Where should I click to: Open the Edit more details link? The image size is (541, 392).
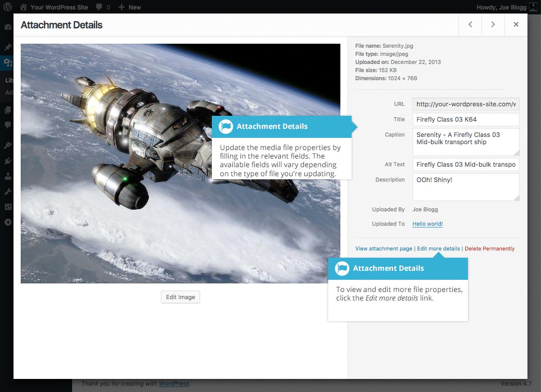point(439,249)
